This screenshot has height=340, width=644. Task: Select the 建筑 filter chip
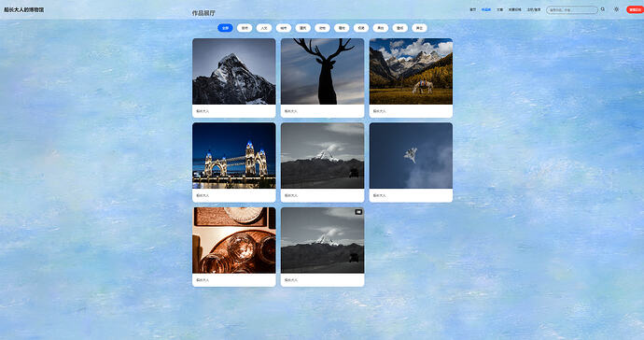(x=302, y=28)
